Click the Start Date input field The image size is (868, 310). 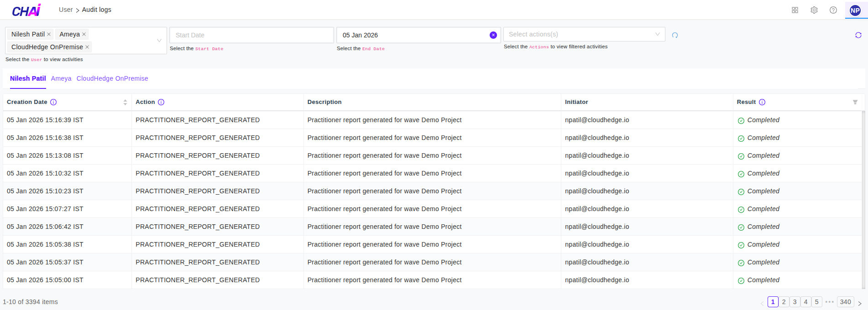[251, 35]
